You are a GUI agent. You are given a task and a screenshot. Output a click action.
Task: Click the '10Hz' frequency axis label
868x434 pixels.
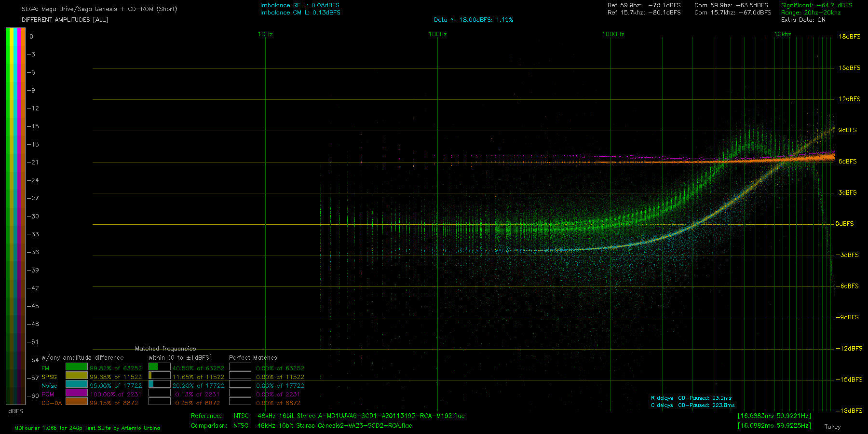(x=265, y=34)
